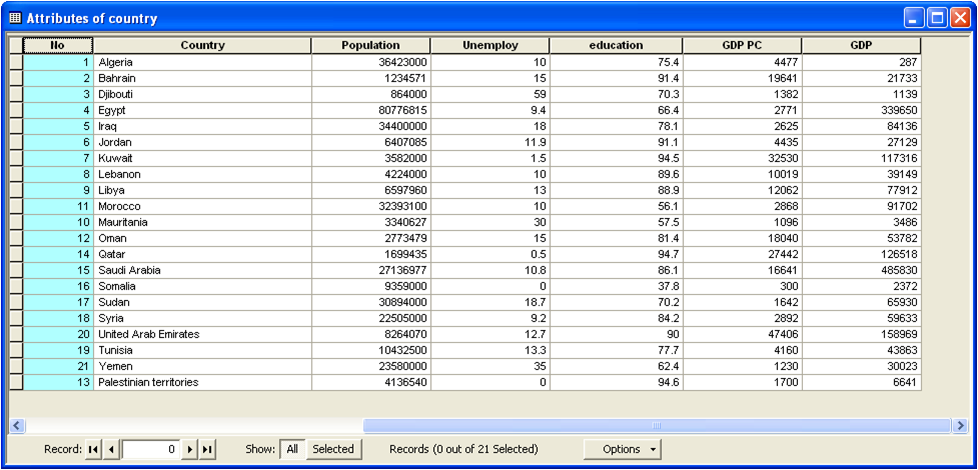Go to next record arrow
The image size is (978, 470).
click(190, 449)
